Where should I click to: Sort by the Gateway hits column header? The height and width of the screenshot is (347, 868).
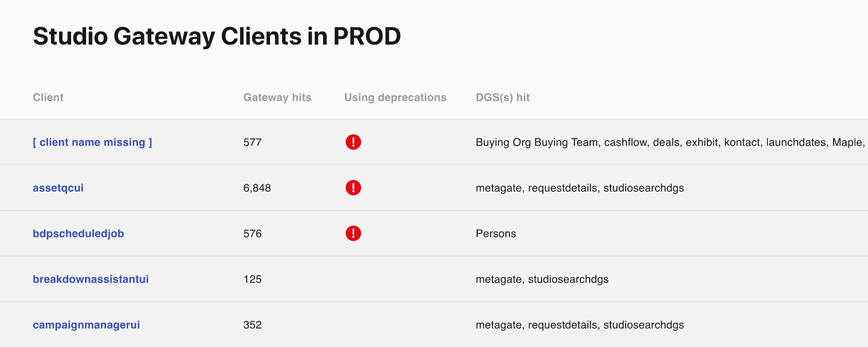click(277, 97)
